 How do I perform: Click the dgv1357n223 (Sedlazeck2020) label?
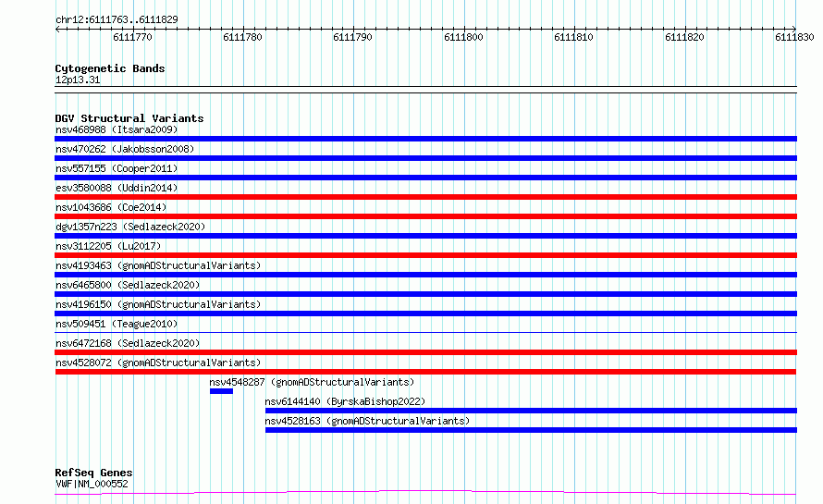tap(130, 227)
